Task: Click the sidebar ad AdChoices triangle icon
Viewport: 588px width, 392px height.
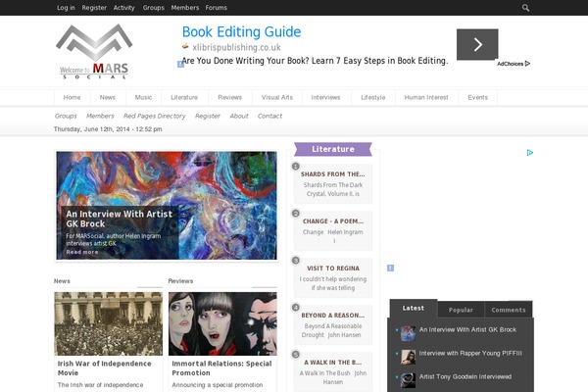Action: tap(529, 153)
